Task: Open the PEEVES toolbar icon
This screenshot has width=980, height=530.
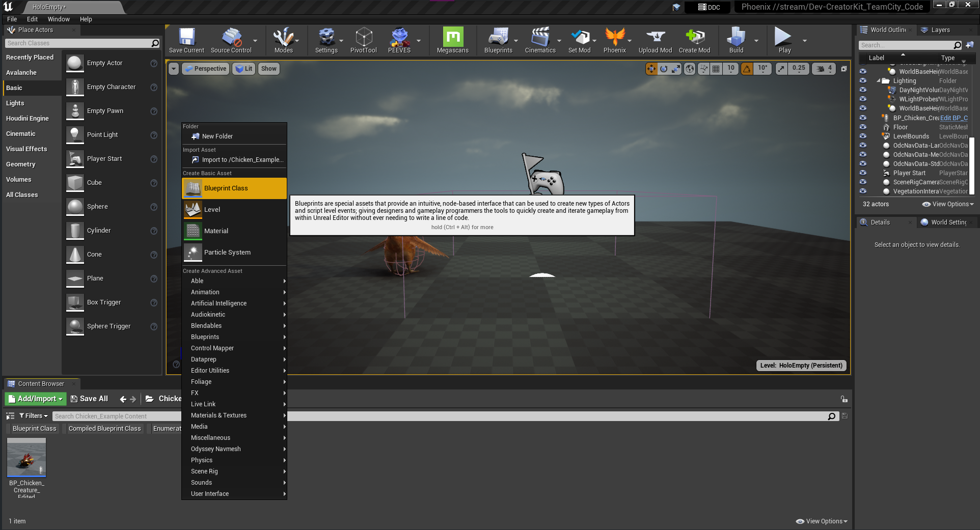Action: [399, 40]
